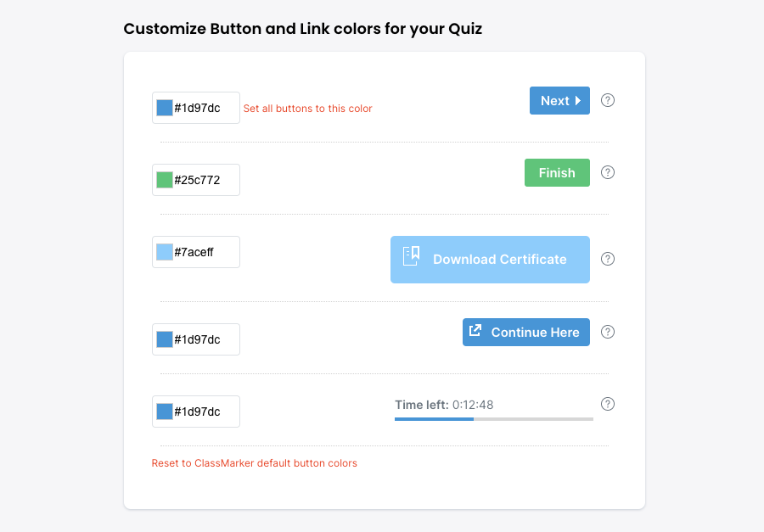Click the Time left progress bar
Image resolution: width=764 pixels, height=532 pixels.
(x=493, y=418)
